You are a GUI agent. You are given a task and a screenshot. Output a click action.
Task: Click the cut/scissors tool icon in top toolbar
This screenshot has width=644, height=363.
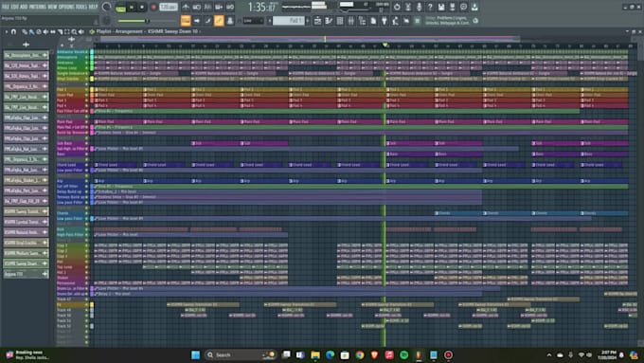[x=408, y=7]
